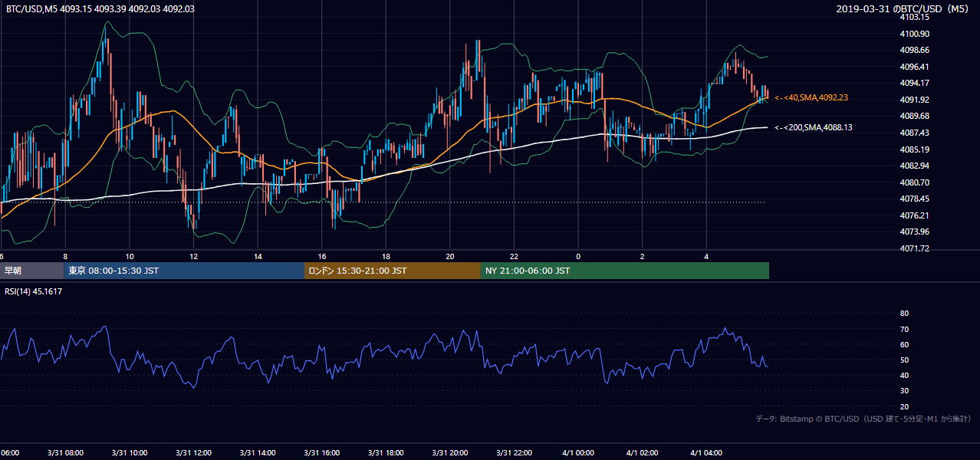
Task: Click price axis value 4094.17
Action: [915, 83]
